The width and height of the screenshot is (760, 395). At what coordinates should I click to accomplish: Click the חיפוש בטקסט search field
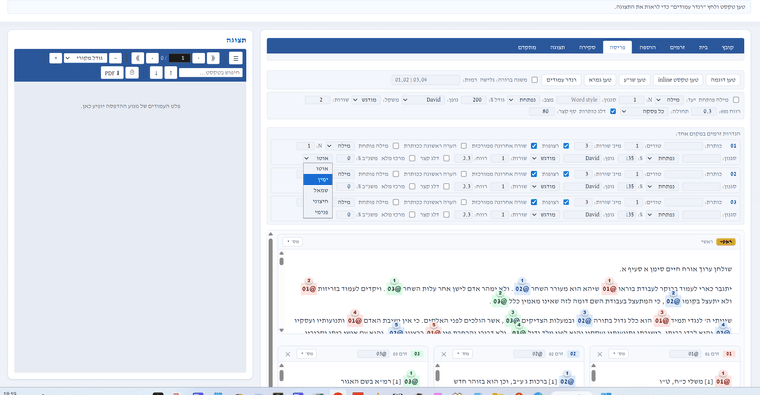point(211,73)
